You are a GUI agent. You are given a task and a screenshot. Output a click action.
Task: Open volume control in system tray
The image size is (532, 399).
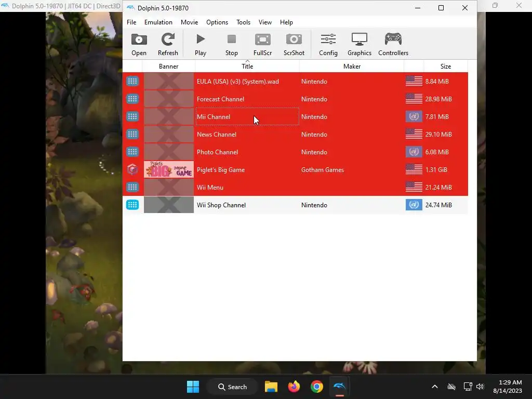[x=480, y=387]
